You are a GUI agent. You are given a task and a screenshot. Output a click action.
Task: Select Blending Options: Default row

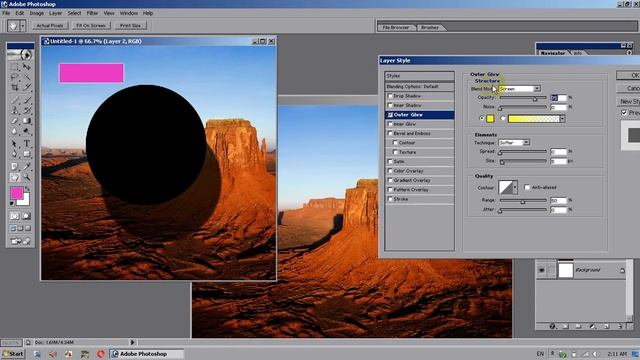click(x=419, y=87)
